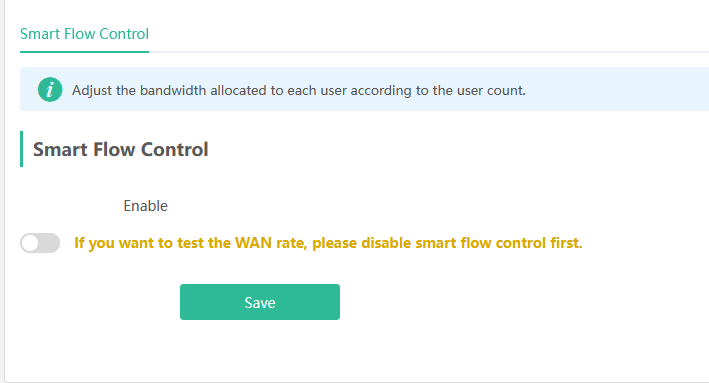The image size is (709, 383).
Task: Click the word 'Control' in tab title
Action: [124, 34]
